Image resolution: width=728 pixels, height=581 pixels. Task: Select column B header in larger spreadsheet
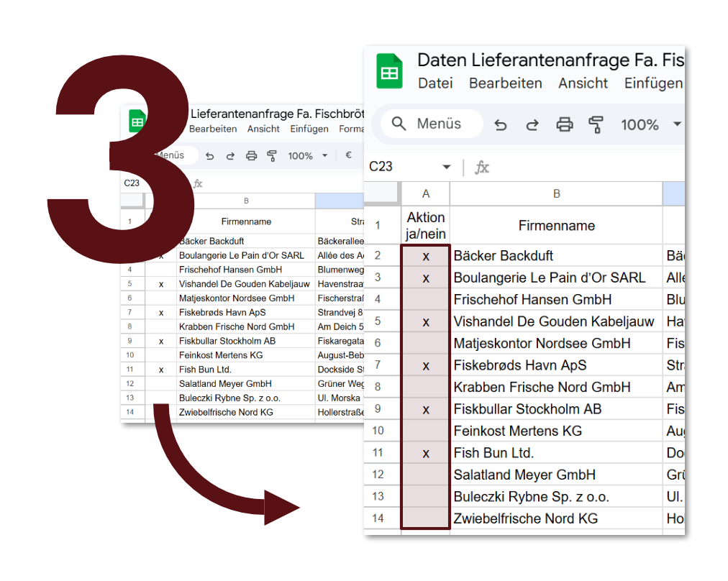pos(556,193)
